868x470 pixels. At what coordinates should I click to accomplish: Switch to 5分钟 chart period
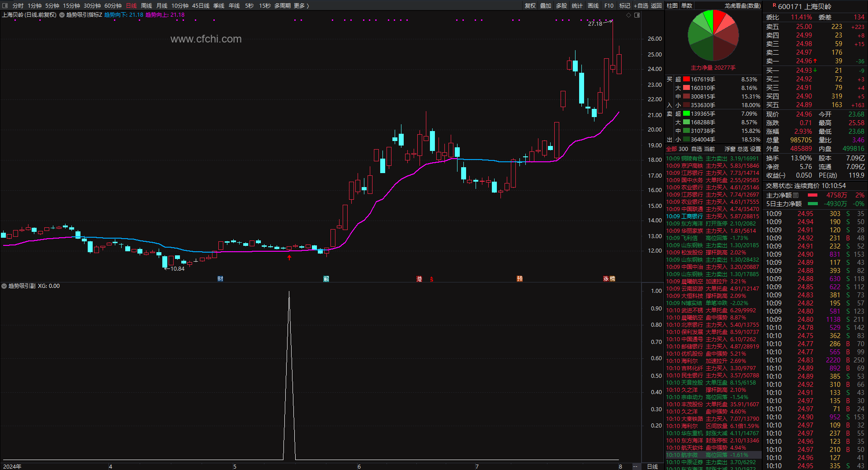tap(52, 6)
